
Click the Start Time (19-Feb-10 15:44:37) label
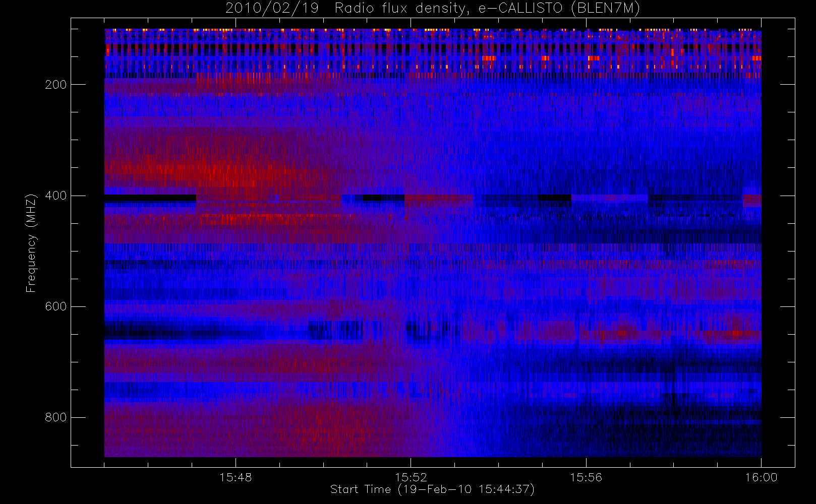[432, 489]
